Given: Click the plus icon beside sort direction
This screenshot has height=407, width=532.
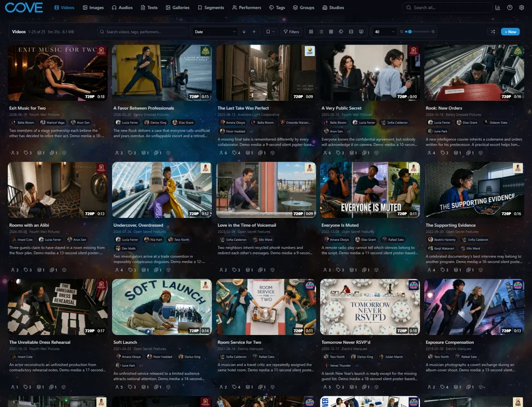Looking at the screenshot, I should 254,31.
